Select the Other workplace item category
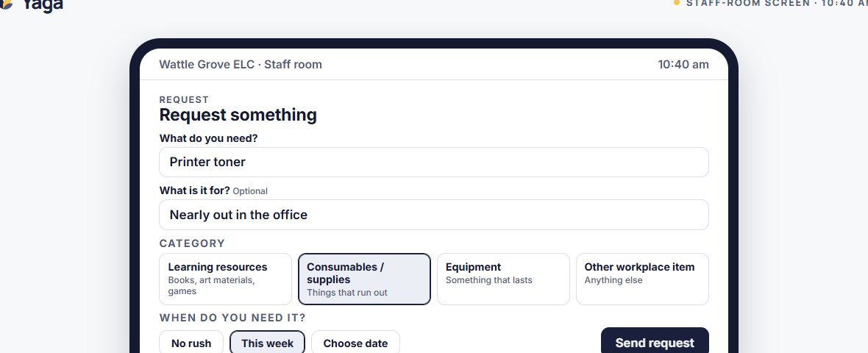 [642, 279]
